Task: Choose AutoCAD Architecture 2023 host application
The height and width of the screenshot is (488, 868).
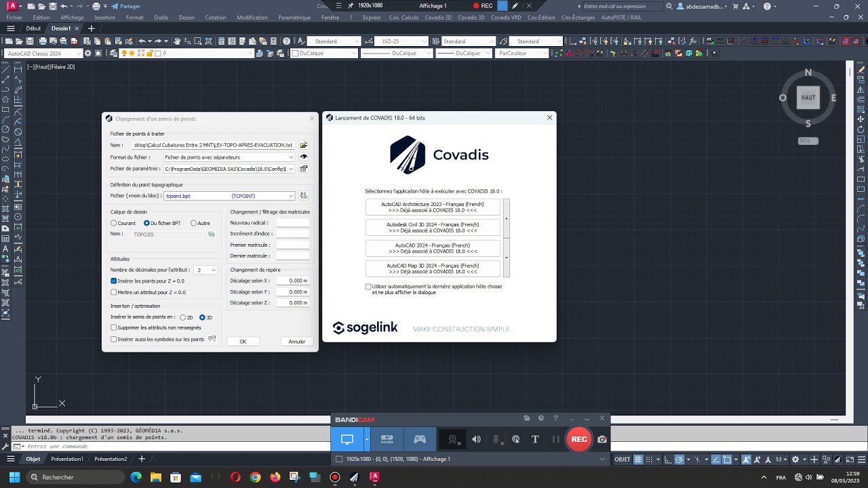Action: click(x=433, y=207)
